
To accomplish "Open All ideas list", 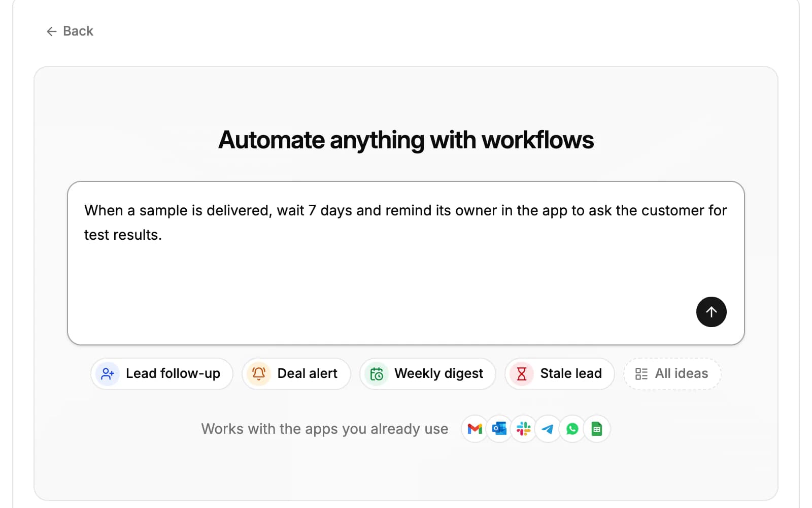I will click(672, 374).
